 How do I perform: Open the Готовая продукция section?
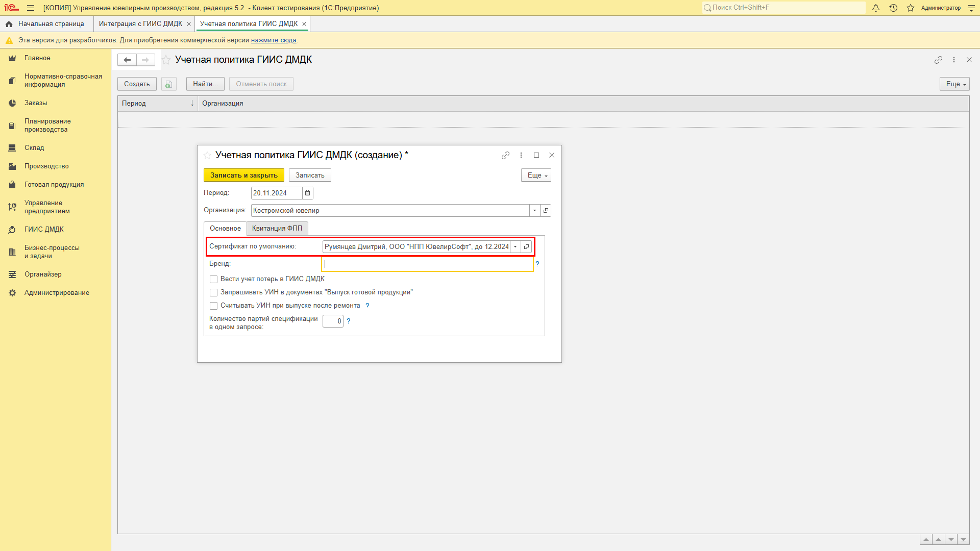coord(54,185)
